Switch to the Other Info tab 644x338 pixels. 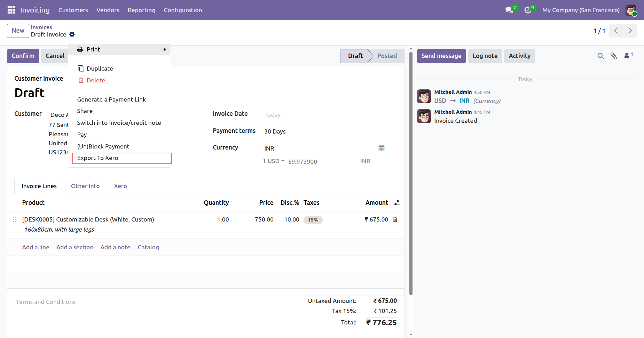pos(85,186)
